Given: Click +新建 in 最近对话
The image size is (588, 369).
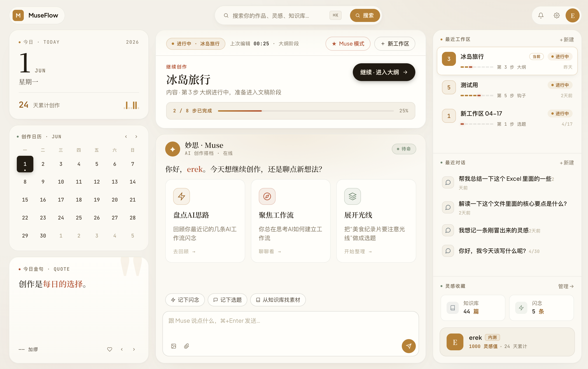Looking at the screenshot, I should 567,163.
